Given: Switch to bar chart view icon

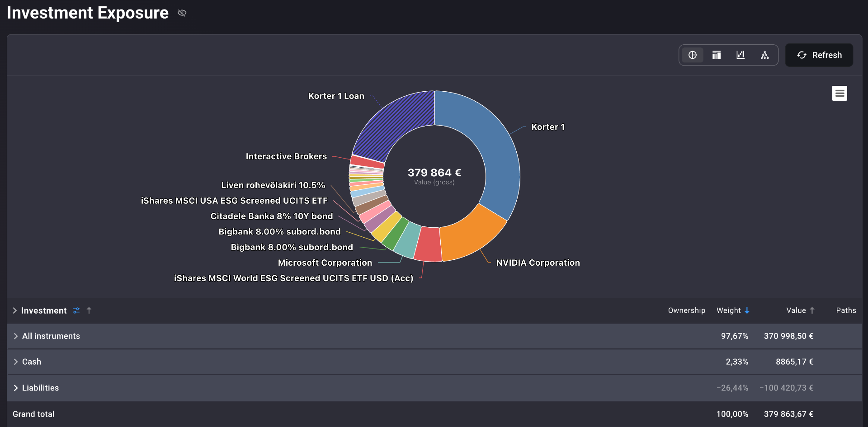Looking at the screenshot, I should tap(741, 55).
